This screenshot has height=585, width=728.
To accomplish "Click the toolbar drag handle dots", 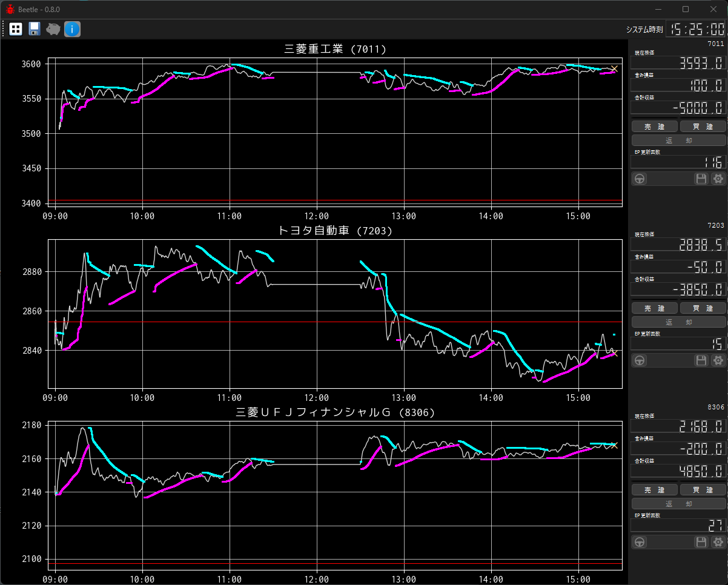I will pos(4,28).
